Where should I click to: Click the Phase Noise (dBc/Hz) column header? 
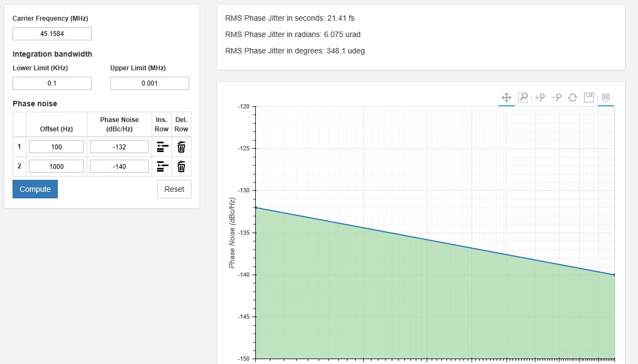[x=119, y=124]
